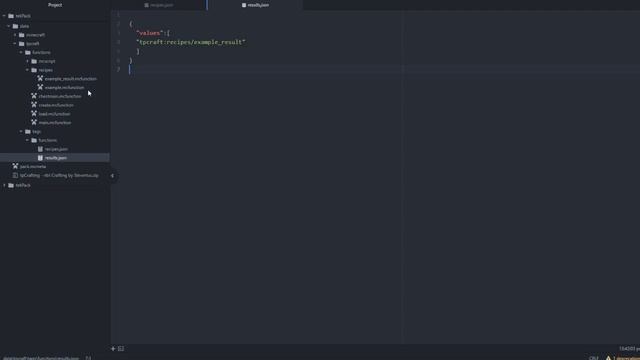The height and width of the screenshot is (360, 640).
Task: Open the deprecation notice in status bar
Action: pyautogui.click(x=626, y=358)
